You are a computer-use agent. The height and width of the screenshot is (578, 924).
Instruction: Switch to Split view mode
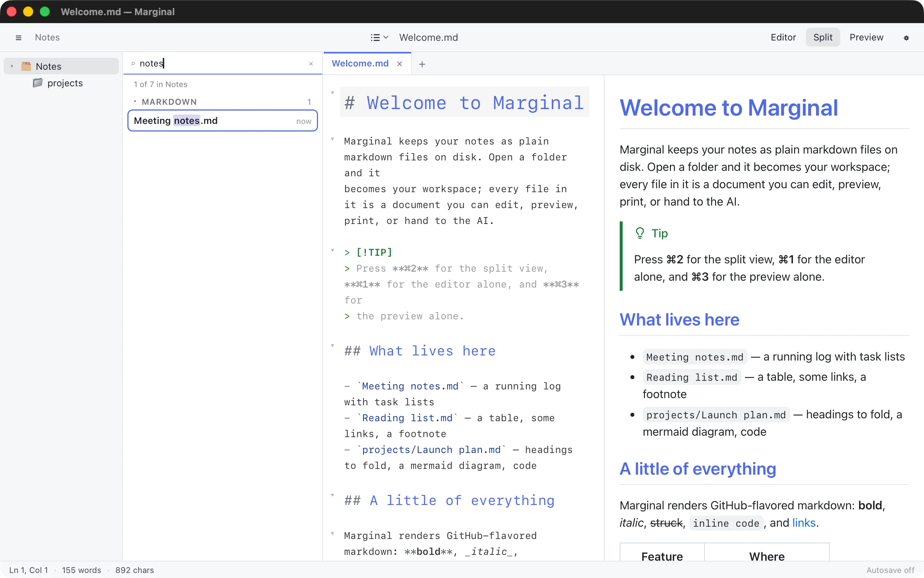[823, 38]
